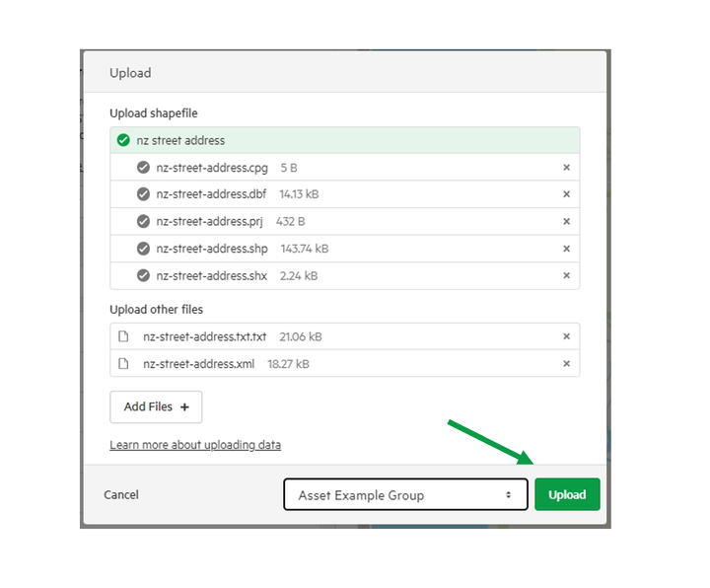Viewport: 710px width, 588px height.
Task: Click the 5 B file size
Action: pyautogui.click(x=289, y=168)
